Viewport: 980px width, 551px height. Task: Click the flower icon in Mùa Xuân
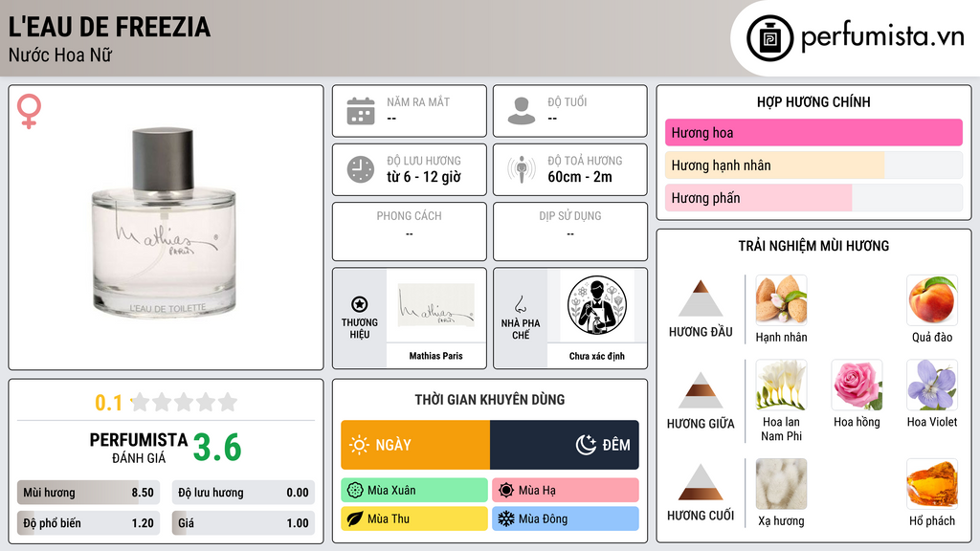coord(355,491)
